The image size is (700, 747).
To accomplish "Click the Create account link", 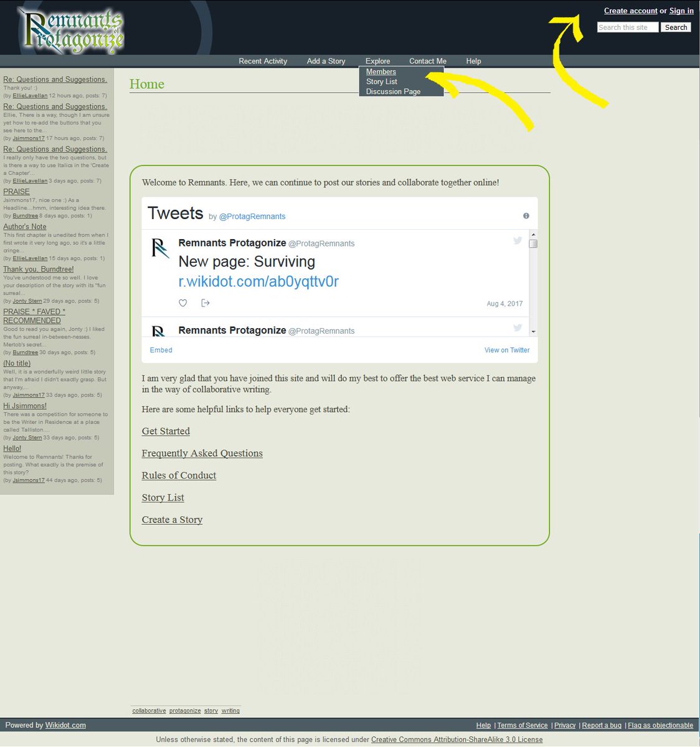I will coord(630,11).
